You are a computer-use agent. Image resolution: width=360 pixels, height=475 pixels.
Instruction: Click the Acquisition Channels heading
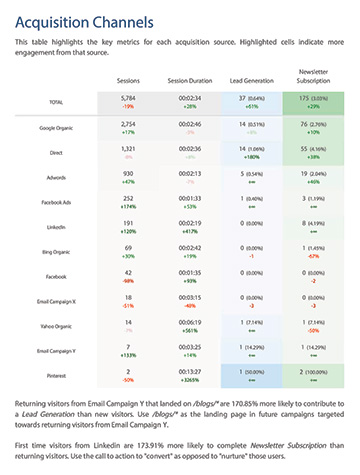[x=84, y=23]
